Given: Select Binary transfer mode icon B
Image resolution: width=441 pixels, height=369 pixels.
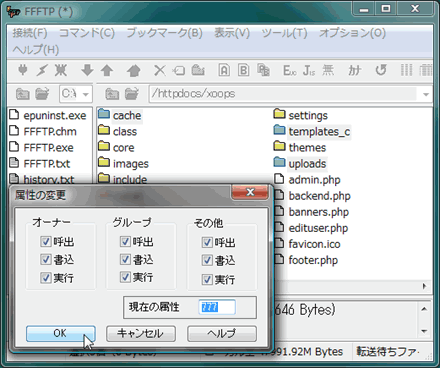Looking at the screenshot, I should coord(244,70).
